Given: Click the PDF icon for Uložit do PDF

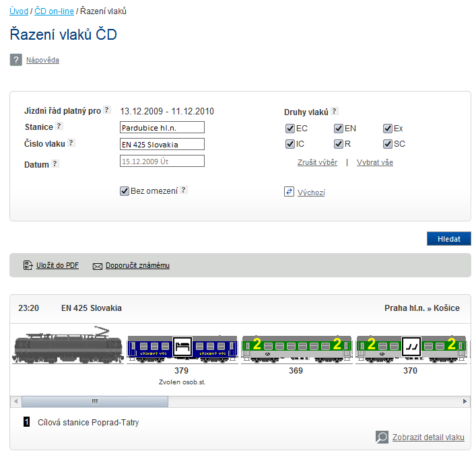Looking at the screenshot, I should (x=28, y=265).
